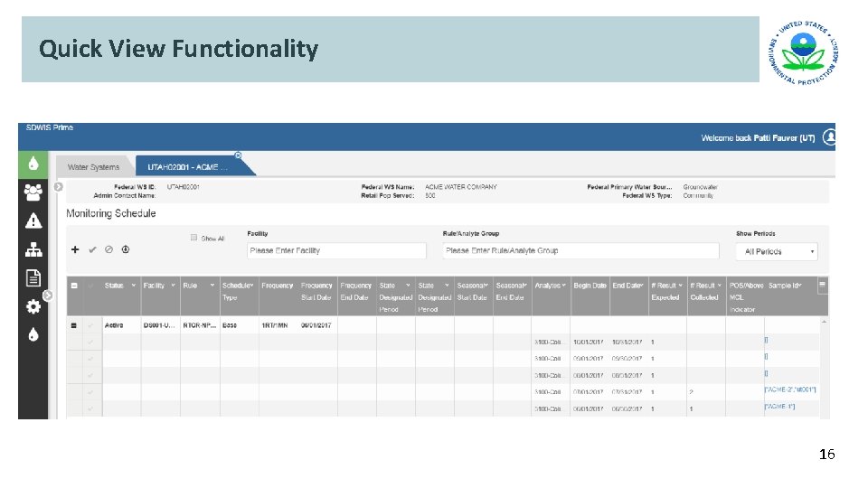Open the warning triangle sidebar icon
This screenshot has width=868, height=488.
[x=33, y=221]
